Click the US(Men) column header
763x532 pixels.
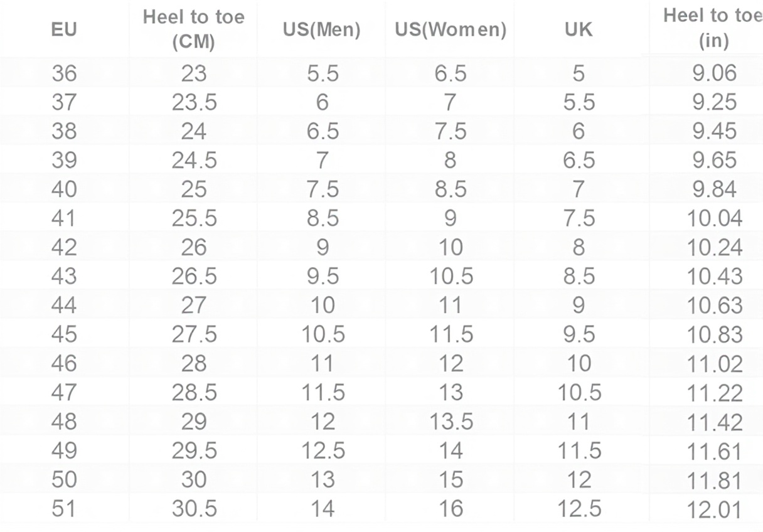click(321, 30)
